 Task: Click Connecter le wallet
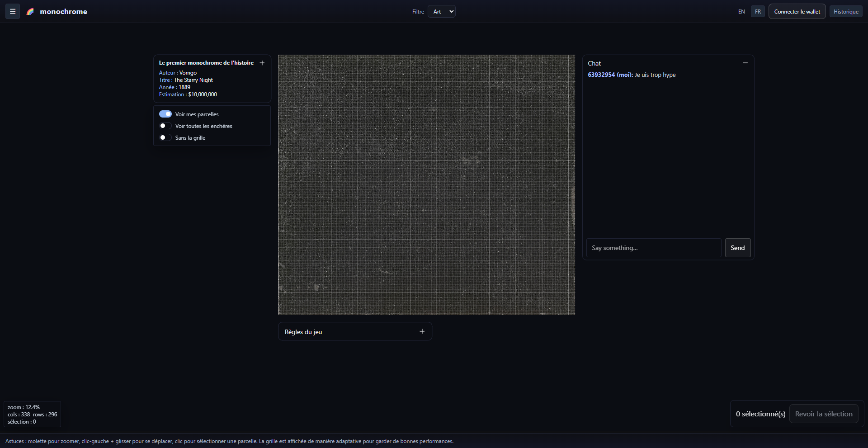click(x=797, y=12)
